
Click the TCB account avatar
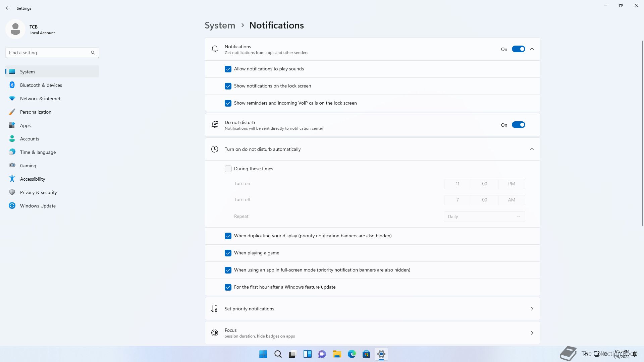coord(15,29)
